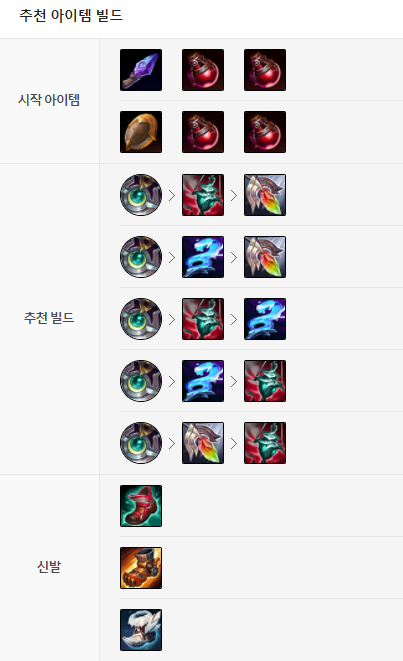Select the red boots with green glow
This screenshot has height=661, width=403.
tap(141, 506)
